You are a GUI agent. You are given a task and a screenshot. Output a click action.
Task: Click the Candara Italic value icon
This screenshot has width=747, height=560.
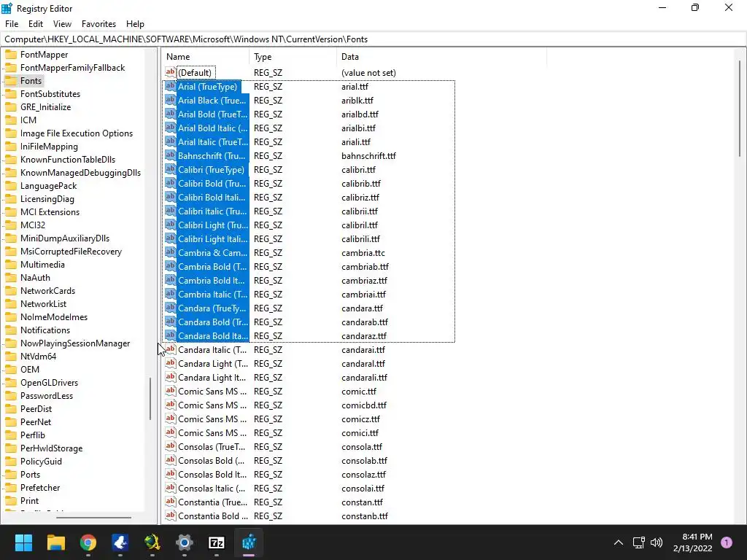(170, 349)
